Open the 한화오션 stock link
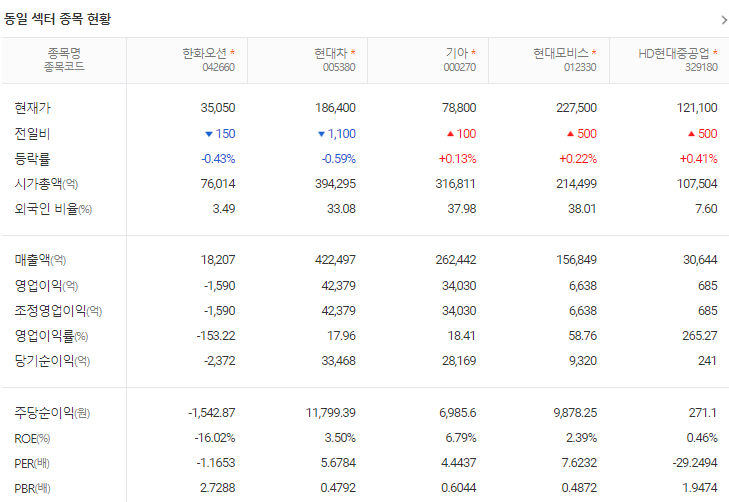This screenshot has height=502, width=729. pos(205,53)
